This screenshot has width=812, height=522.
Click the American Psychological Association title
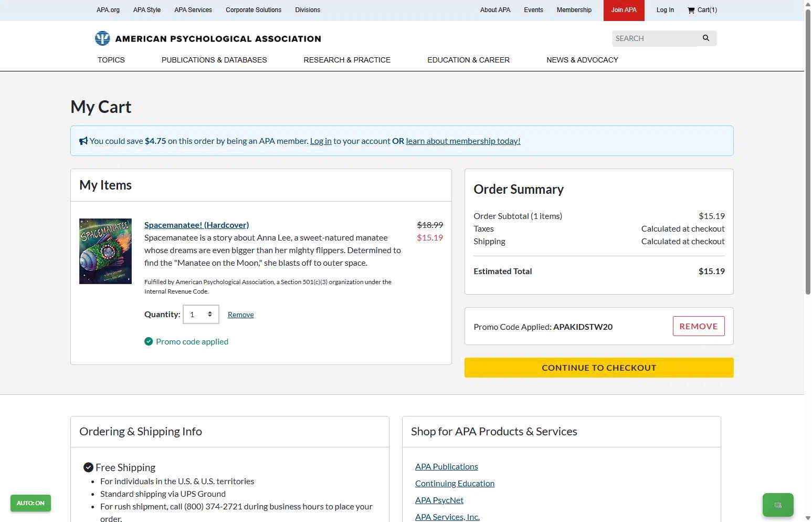click(x=218, y=39)
